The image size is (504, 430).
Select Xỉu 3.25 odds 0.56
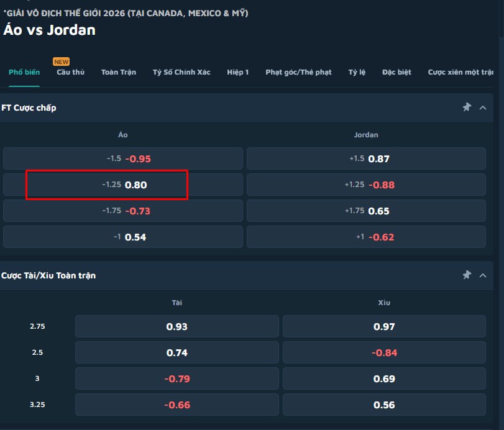384,405
